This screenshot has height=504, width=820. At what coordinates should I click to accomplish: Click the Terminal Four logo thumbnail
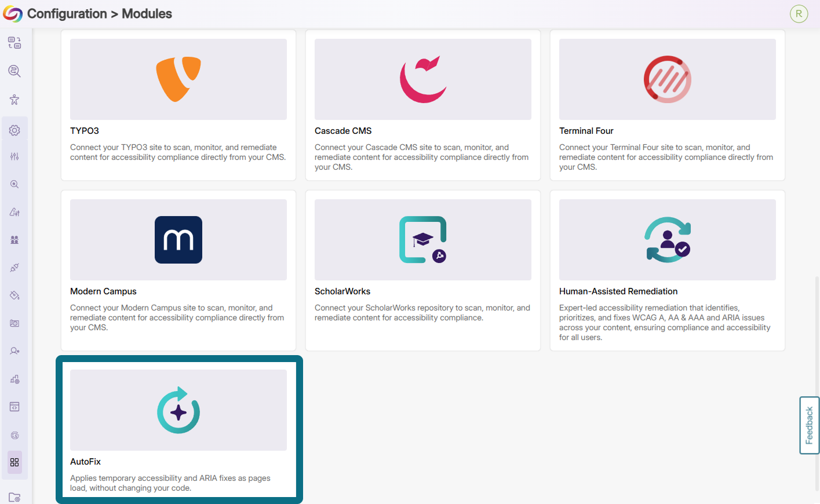tap(668, 79)
